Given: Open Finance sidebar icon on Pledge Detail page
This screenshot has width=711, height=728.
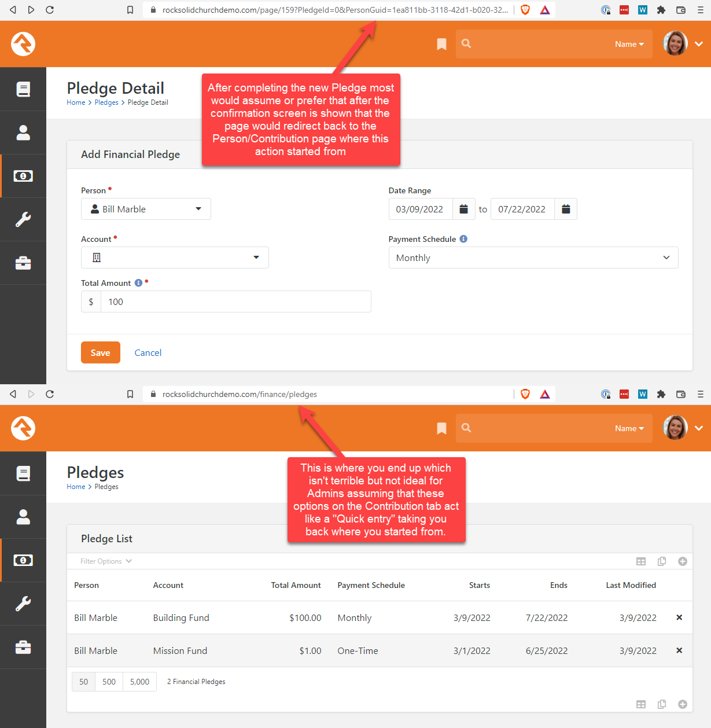Looking at the screenshot, I should pos(23,176).
